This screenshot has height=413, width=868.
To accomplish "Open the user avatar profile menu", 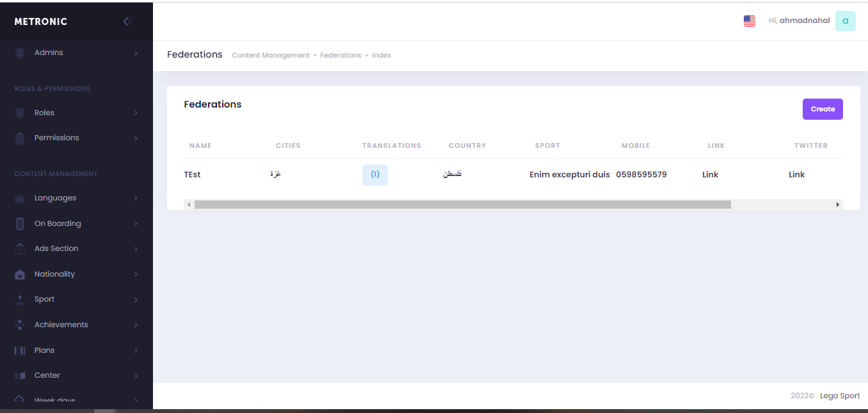I will pyautogui.click(x=845, y=21).
